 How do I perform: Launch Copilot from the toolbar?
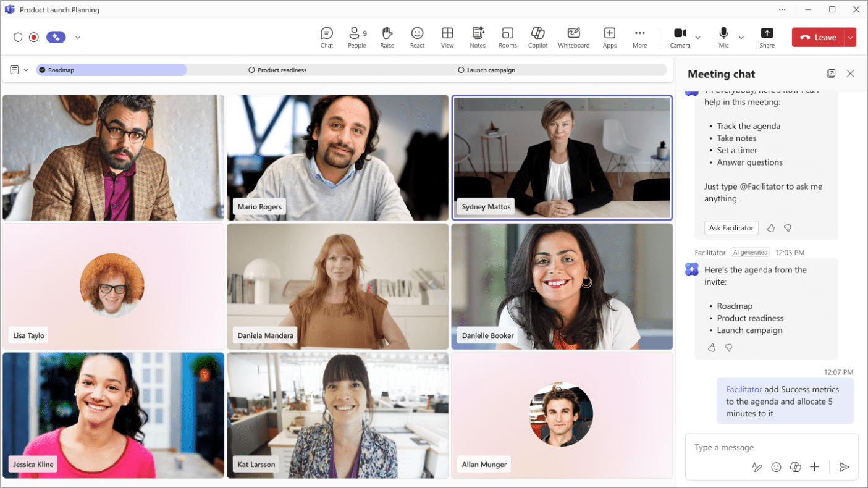tap(537, 37)
